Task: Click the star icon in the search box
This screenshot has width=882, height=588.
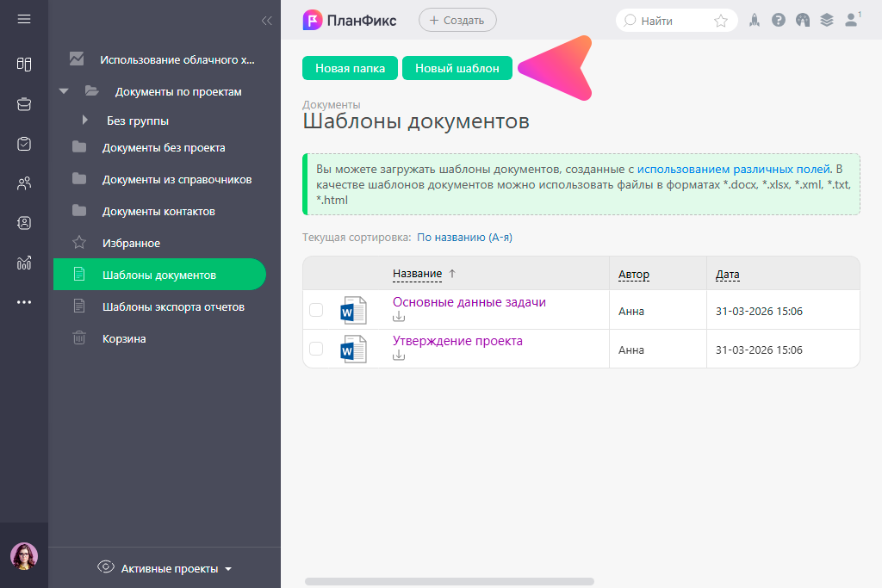Action: pos(721,21)
